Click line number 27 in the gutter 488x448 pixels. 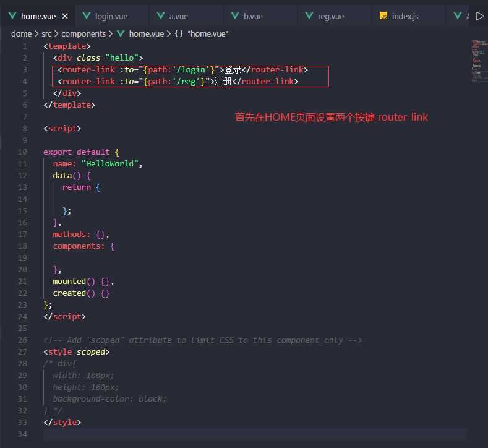(x=22, y=352)
